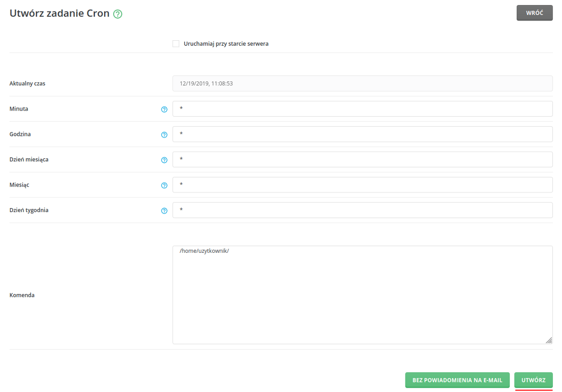
Task: Click BEZ POWIADOMIENIA NA E-MAIL button
Action: tap(457, 380)
